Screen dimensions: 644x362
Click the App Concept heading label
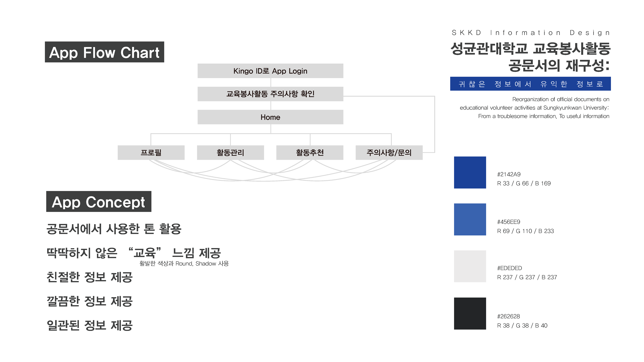point(99,202)
